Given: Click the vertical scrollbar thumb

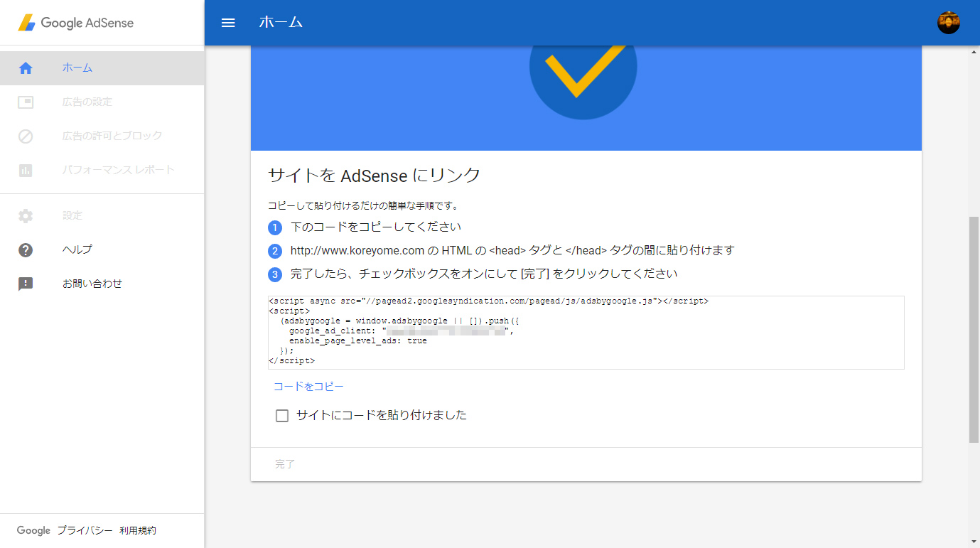Looking at the screenshot, I should pyautogui.click(x=974, y=330).
